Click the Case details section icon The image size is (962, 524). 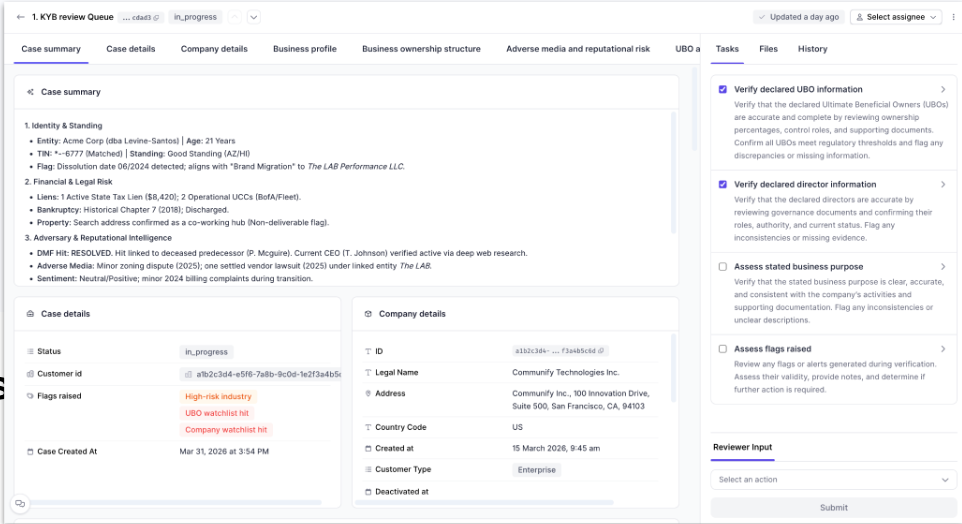[30, 314]
